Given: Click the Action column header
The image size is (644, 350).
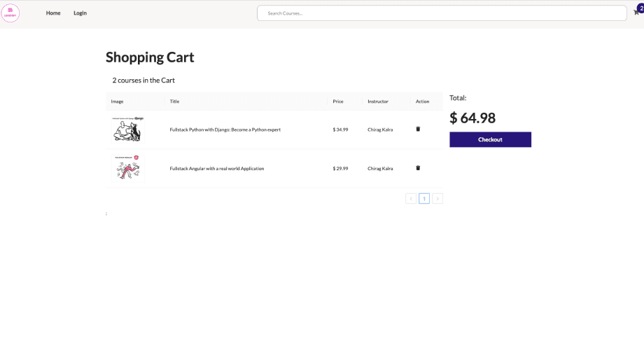Looking at the screenshot, I should point(422,101).
